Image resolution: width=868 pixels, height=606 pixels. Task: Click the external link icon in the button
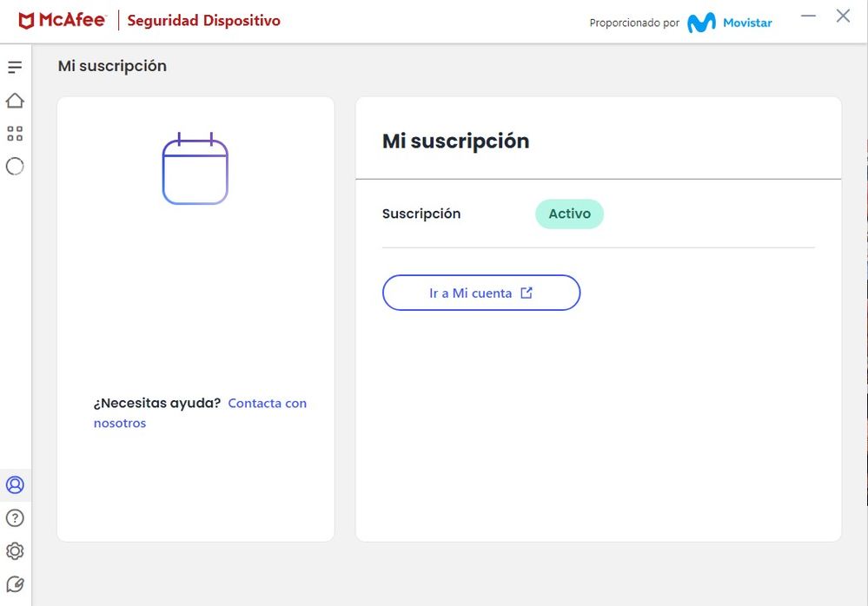[x=526, y=293]
